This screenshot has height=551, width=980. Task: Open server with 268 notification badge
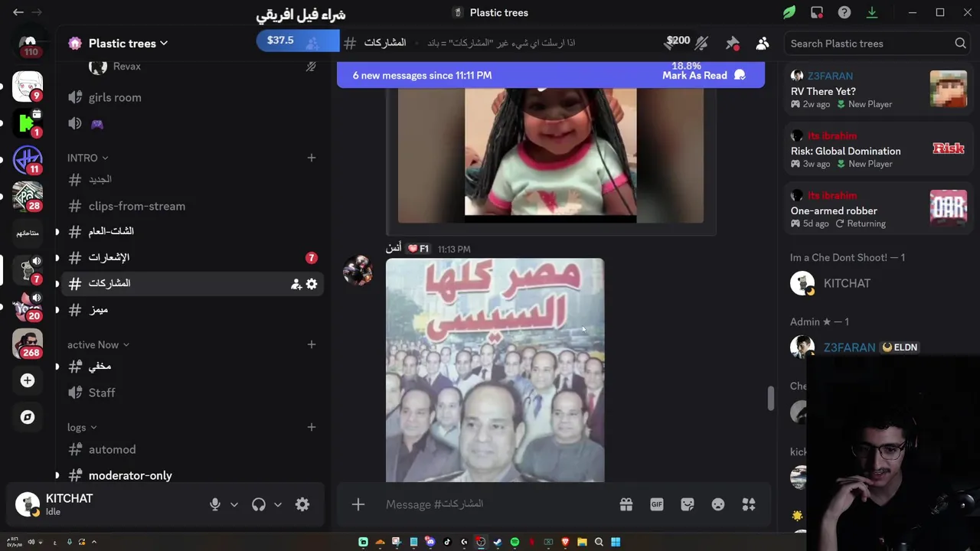tap(28, 344)
